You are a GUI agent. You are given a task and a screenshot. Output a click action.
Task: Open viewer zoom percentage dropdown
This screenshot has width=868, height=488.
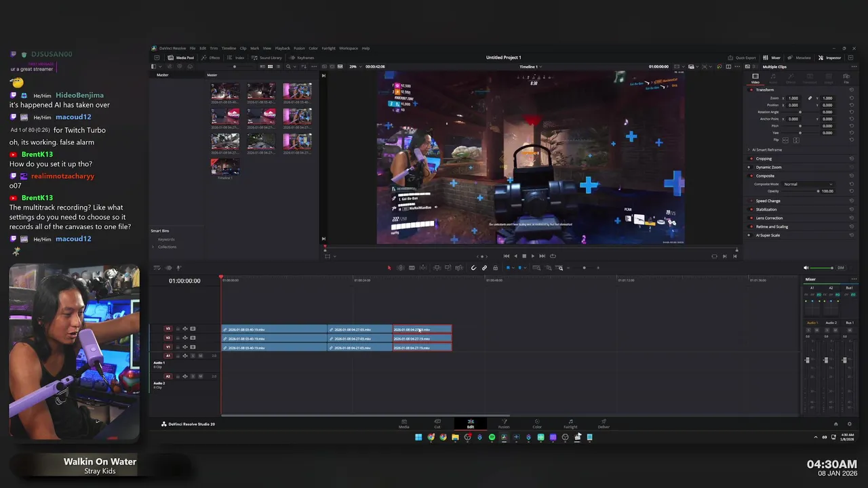coord(355,66)
